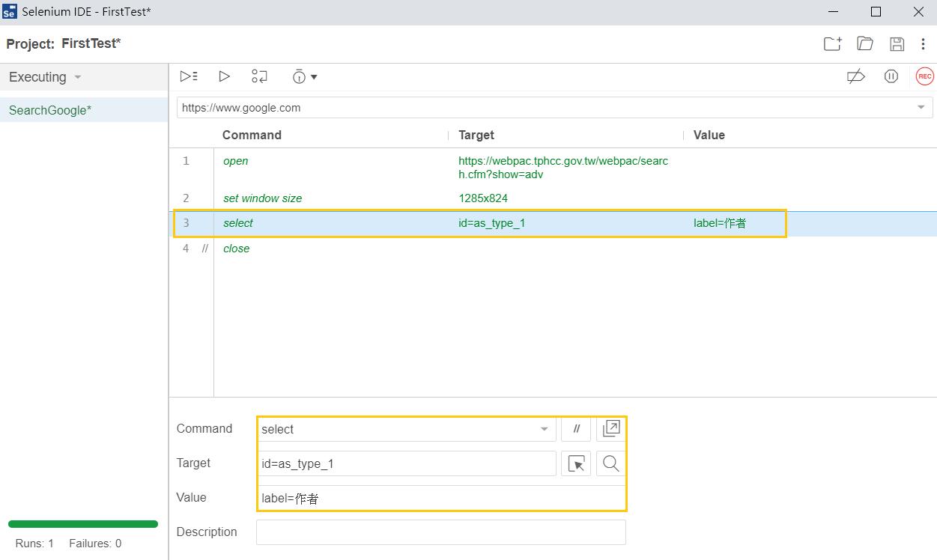This screenshot has width=937, height=560.
Task: Select the select command row
Action: click(553, 223)
